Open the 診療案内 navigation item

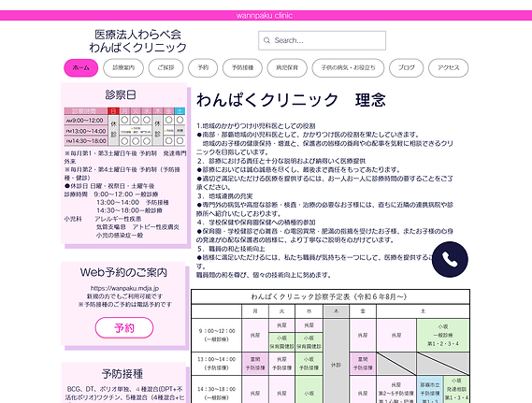pyautogui.click(x=123, y=68)
